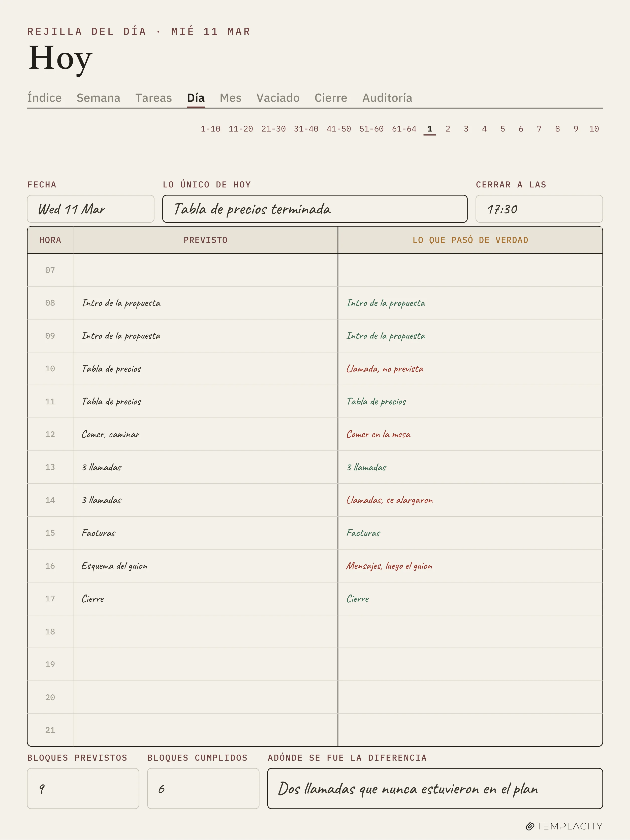Select the Día tab
630x840 pixels.
click(196, 98)
